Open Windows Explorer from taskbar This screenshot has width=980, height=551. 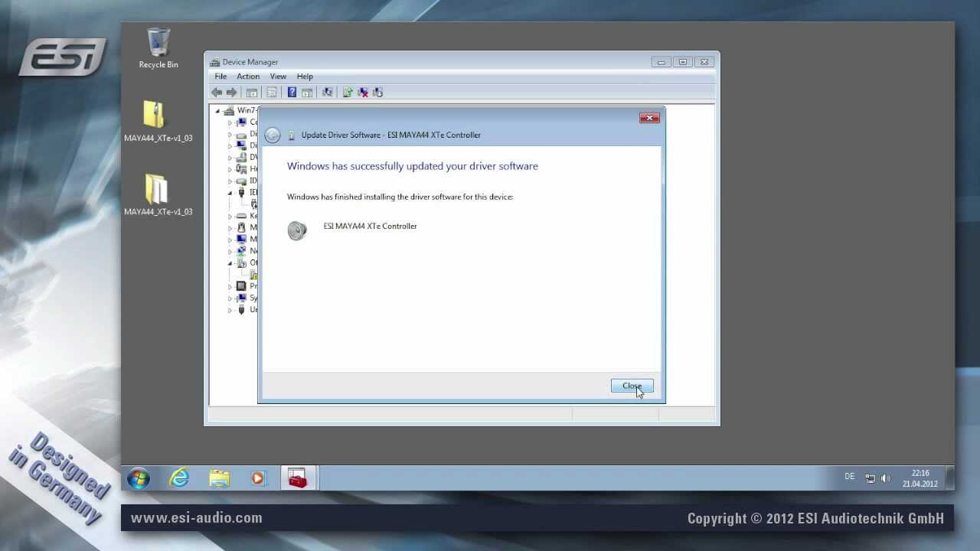[x=220, y=478]
